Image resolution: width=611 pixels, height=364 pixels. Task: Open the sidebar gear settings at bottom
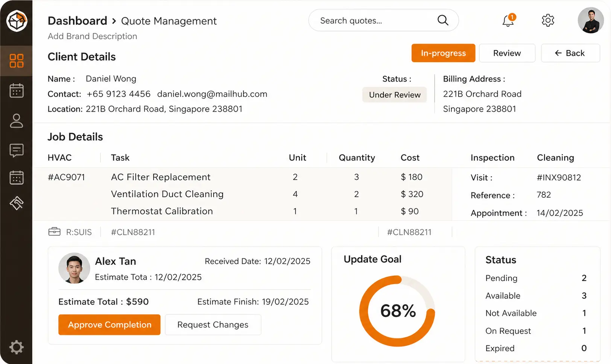17,347
